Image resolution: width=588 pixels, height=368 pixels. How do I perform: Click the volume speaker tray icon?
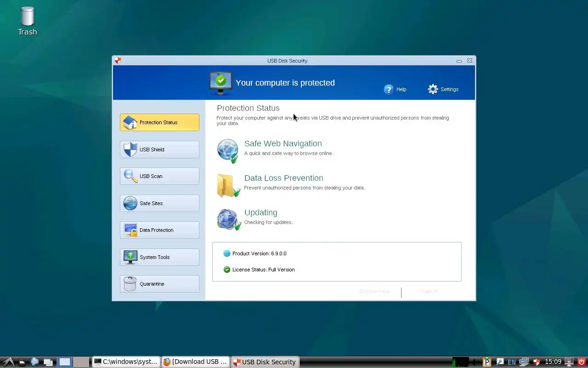(x=475, y=362)
